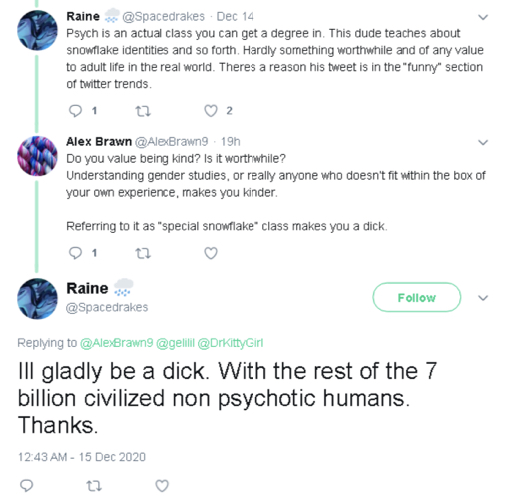Image resolution: width=512 pixels, height=503 pixels.
Task: Reply to Alex Brawn's tweet
Action: pos(75,253)
